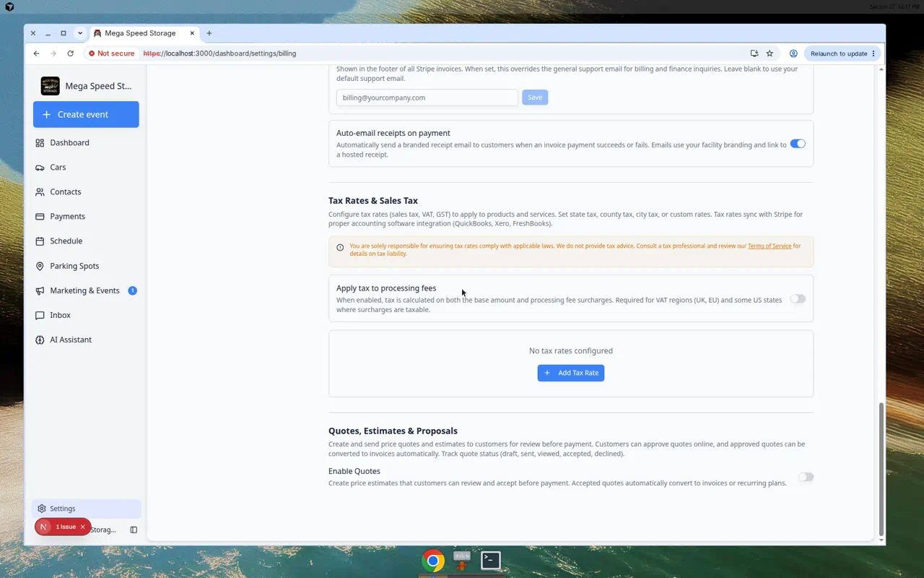Toggle Auto-email receipts on payment switch
924x578 pixels.
click(x=798, y=144)
